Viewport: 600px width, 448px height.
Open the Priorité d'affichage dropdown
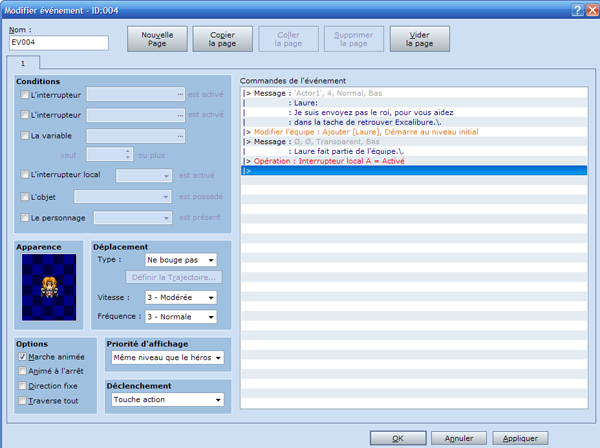click(x=168, y=358)
